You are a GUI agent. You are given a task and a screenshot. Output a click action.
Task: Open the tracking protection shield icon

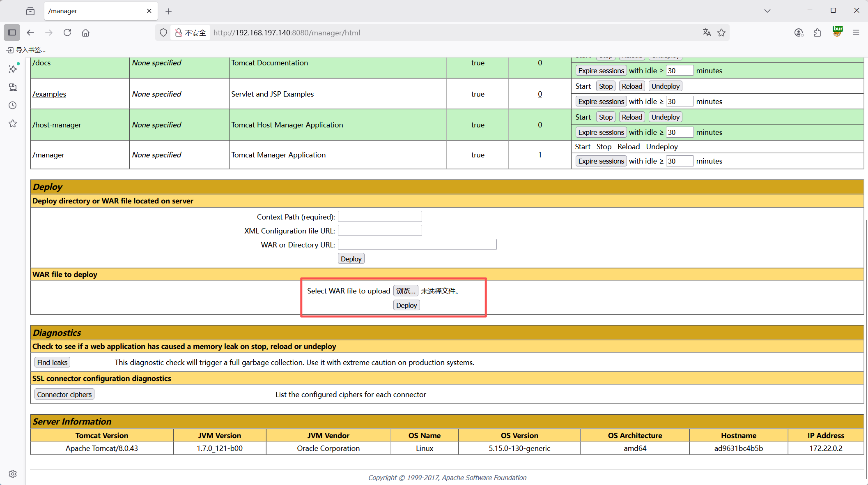point(163,32)
